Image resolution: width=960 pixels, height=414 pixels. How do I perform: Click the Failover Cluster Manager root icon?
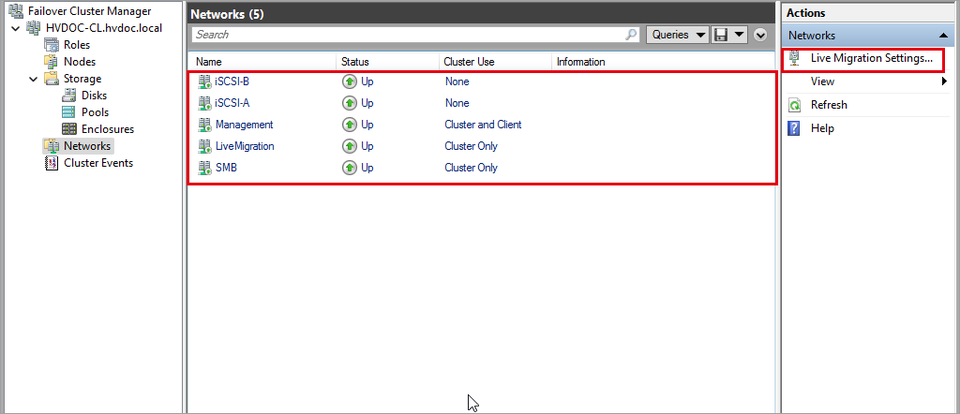[17, 11]
